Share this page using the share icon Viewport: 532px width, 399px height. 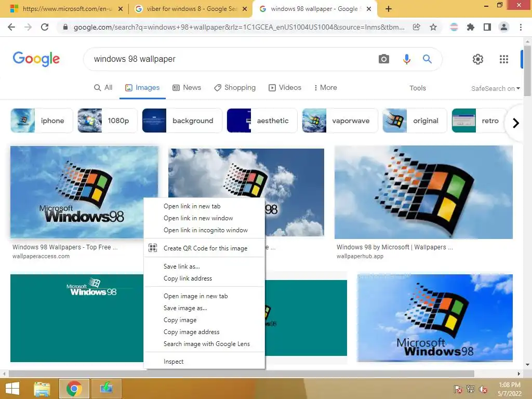pos(417,27)
